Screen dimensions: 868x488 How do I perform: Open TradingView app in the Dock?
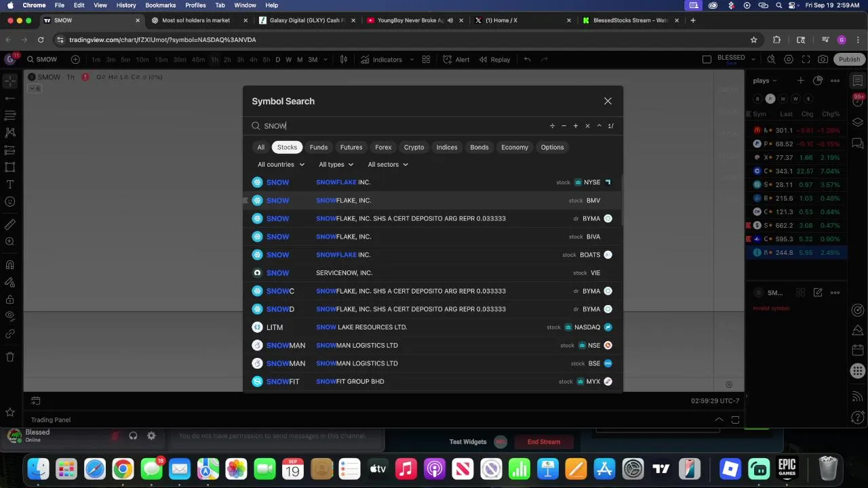661,468
